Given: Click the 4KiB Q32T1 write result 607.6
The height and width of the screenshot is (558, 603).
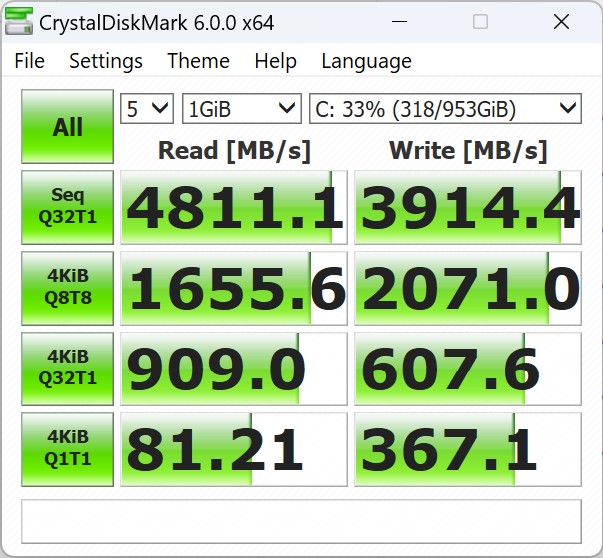Looking at the screenshot, I should click(468, 368).
